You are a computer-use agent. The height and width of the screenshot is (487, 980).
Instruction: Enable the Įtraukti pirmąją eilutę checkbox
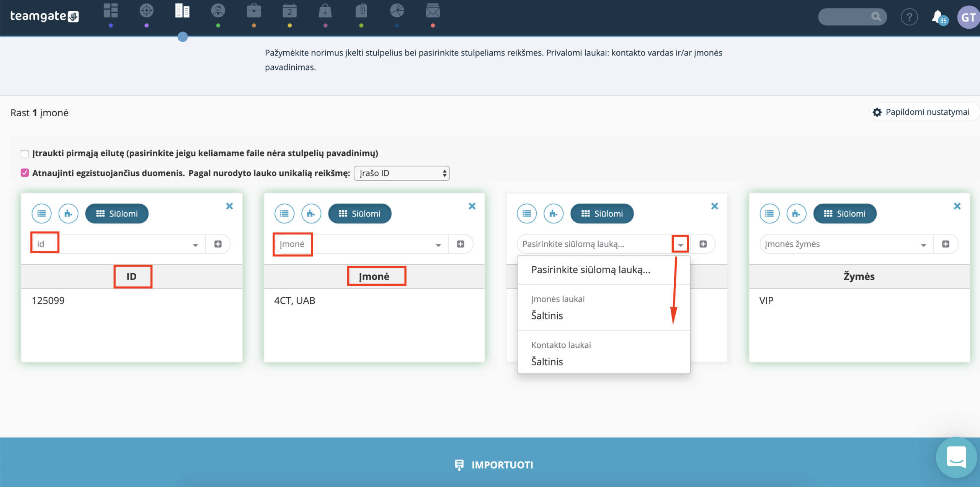pyautogui.click(x=25, y=154)
